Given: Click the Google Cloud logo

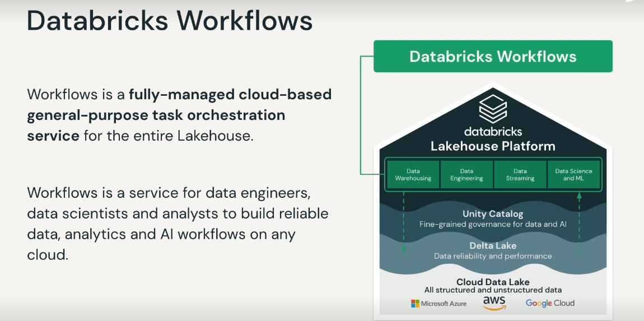Looking at the screenshot, I should tap(550, 303).
